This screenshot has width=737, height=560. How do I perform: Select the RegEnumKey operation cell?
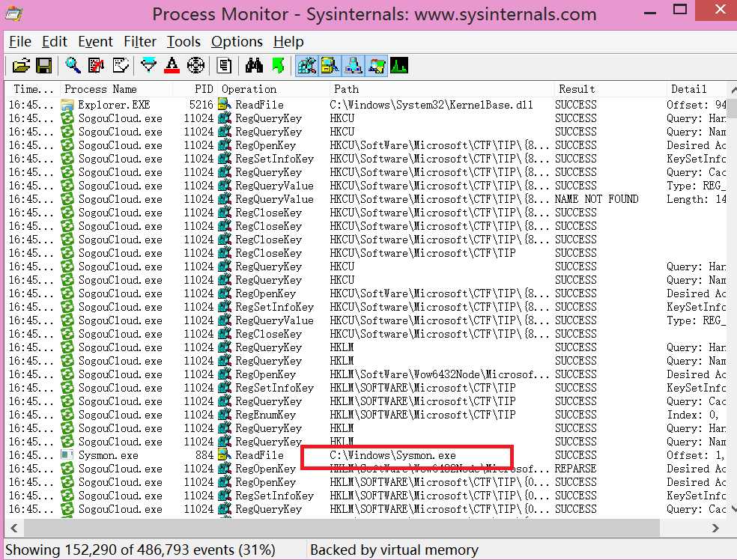click(x=265, y=415)
